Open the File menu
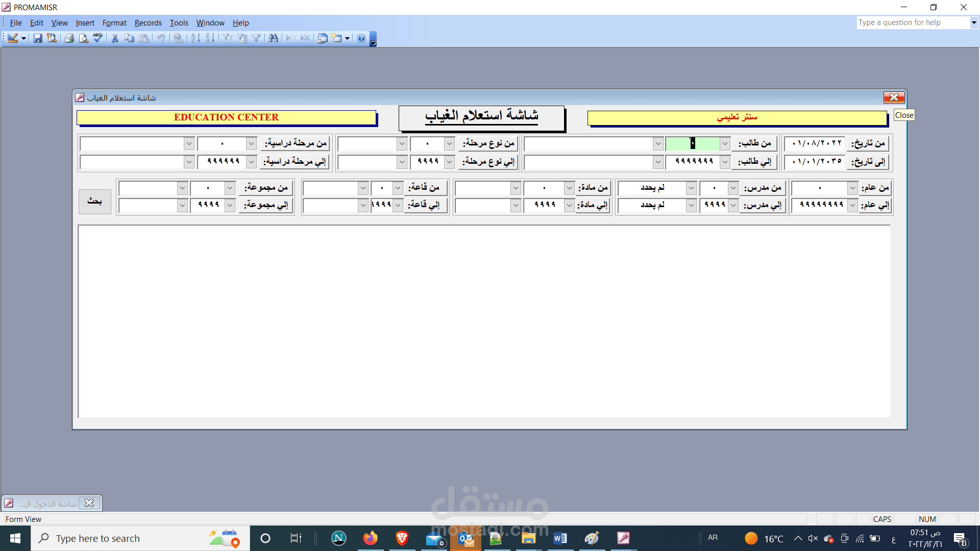 coord(16,23)
